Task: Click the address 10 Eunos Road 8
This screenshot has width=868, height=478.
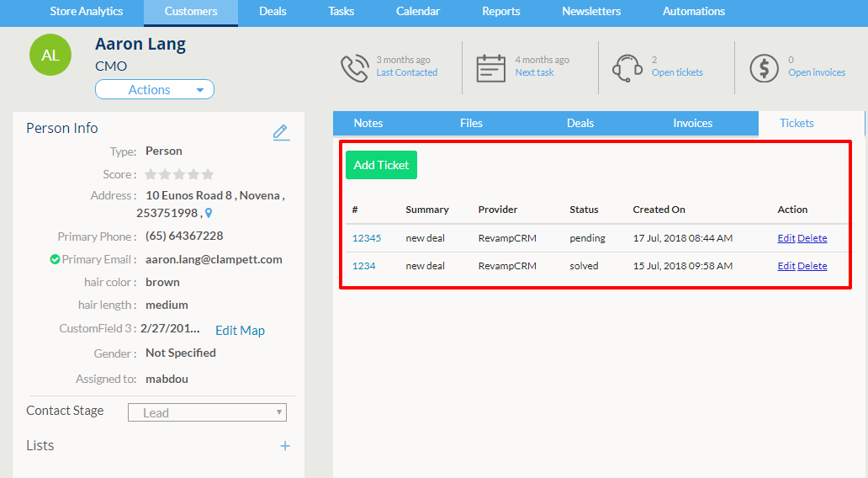Action: tap(188, 195)
